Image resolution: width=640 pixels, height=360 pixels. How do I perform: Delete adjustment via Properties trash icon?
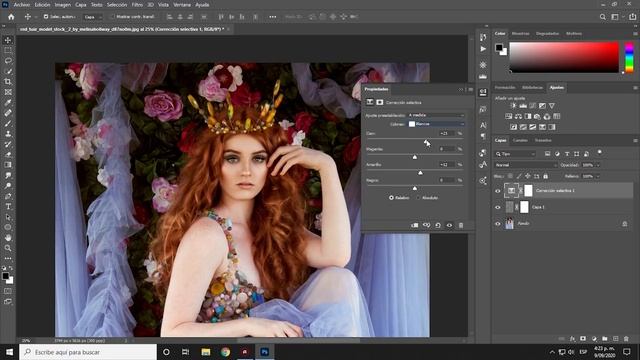point(461,225)
